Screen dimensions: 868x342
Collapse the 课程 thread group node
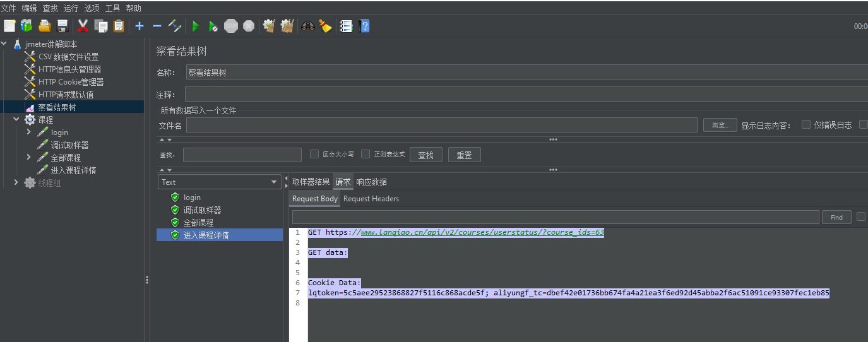tap(16, 119)
